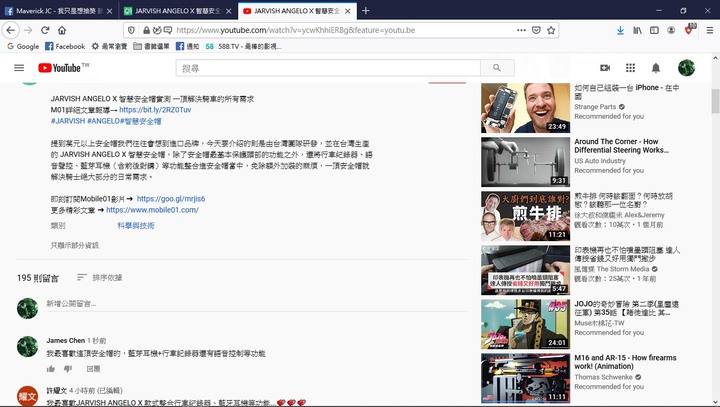The height and width of the screenshot is (407, 720).
Task: Click the padlock connection icon
Action: point(146,30)
